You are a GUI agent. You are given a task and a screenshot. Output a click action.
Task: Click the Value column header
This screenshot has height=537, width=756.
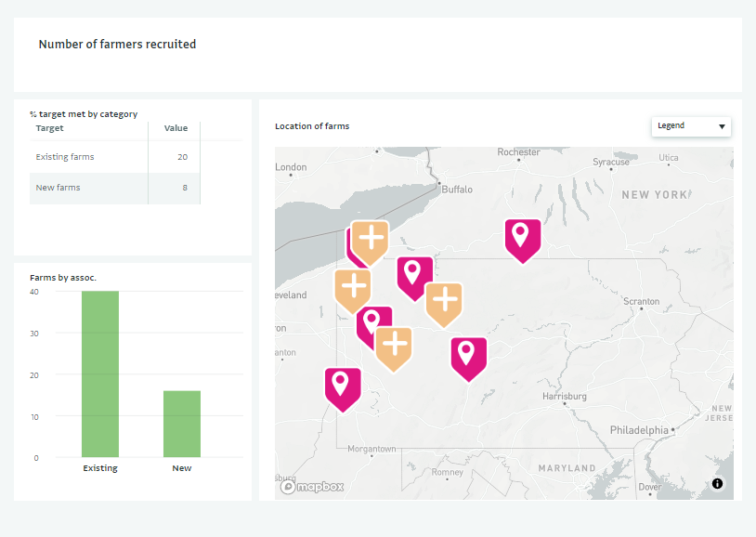[176, 128]
